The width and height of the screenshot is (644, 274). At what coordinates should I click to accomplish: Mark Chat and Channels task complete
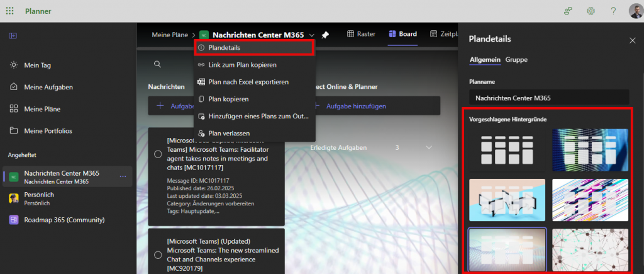tap(158, 255)
